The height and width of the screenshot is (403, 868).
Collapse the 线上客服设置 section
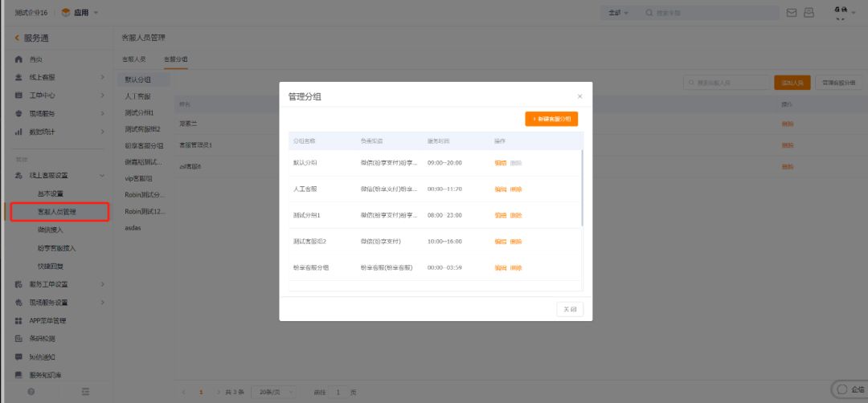pos(102,175)
